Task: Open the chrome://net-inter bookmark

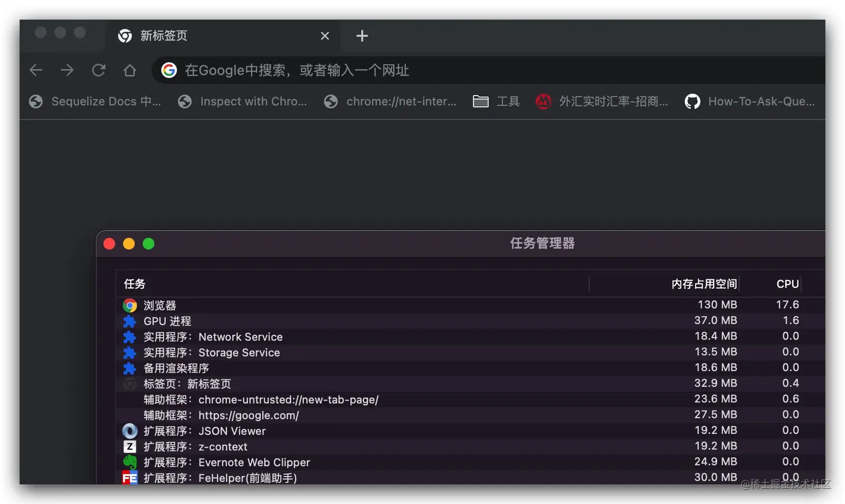Action: coord(391,101)
